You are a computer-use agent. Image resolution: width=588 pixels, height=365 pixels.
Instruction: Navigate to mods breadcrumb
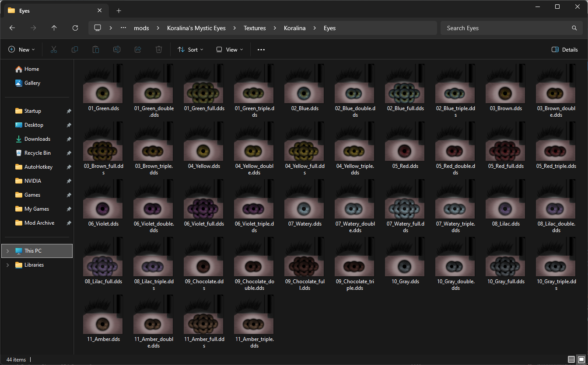[x=141, y=28]
